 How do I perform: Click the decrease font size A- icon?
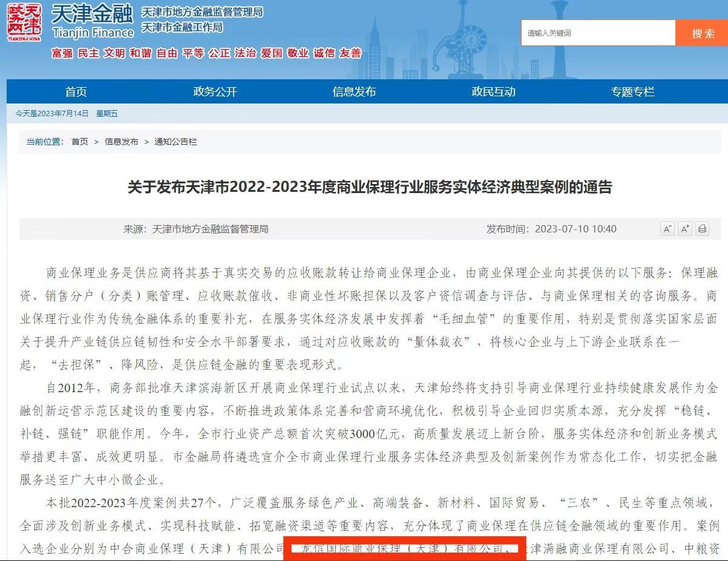667,229
